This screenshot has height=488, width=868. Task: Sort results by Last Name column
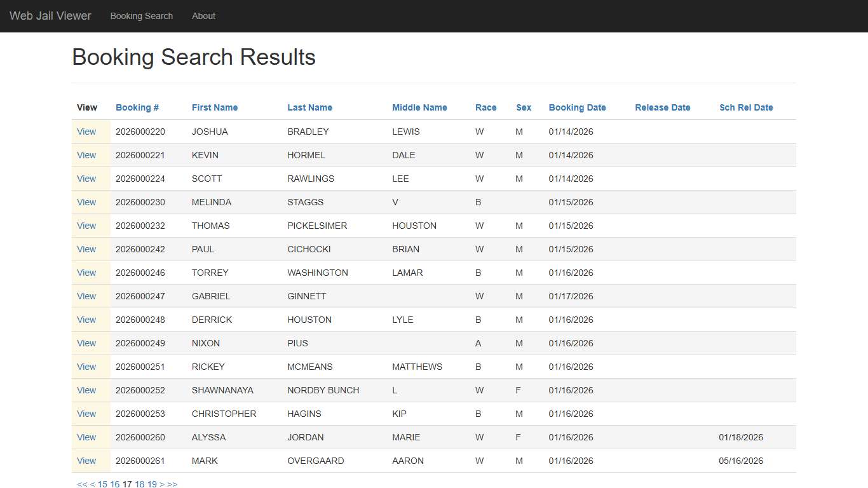point(309,107)
